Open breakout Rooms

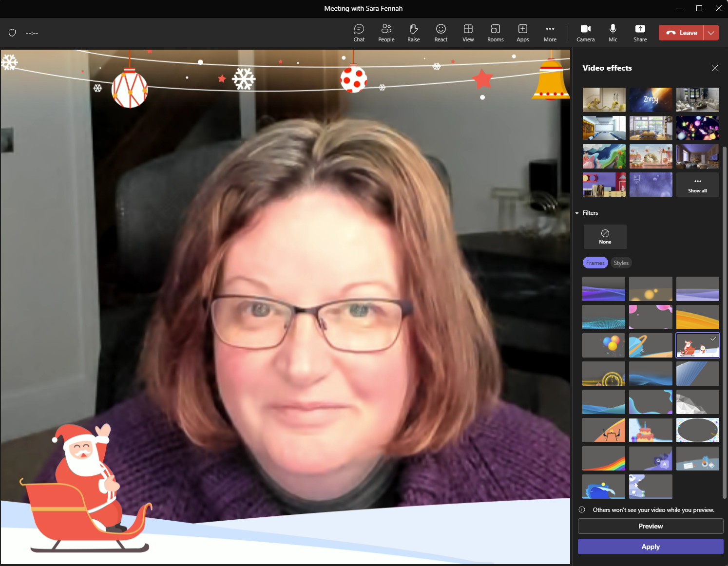point(495,33)
